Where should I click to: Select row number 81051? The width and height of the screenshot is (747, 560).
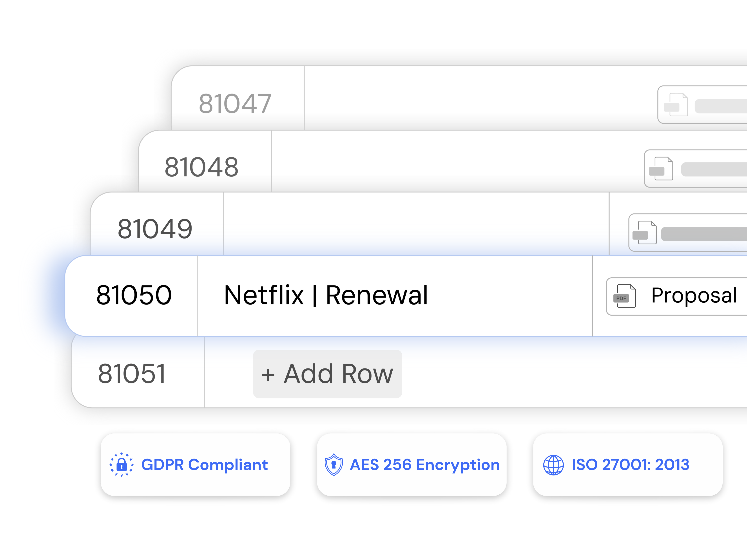click(x=132, y=374)
